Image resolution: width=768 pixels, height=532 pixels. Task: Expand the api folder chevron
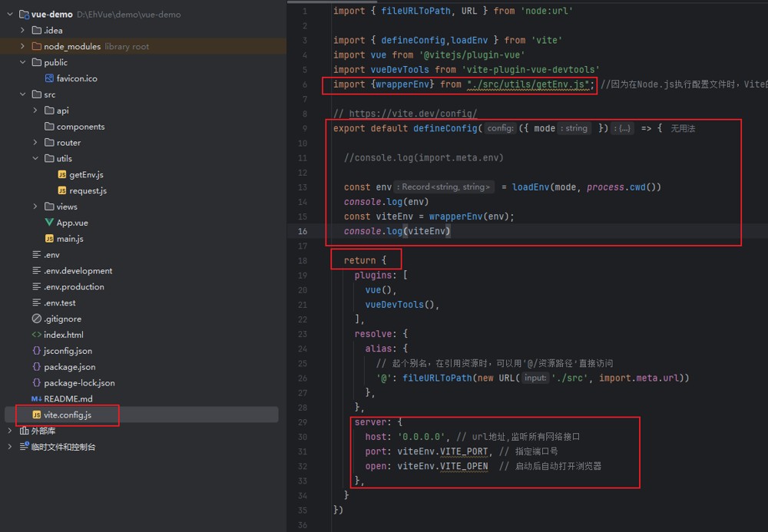click(x=35, y=110)
